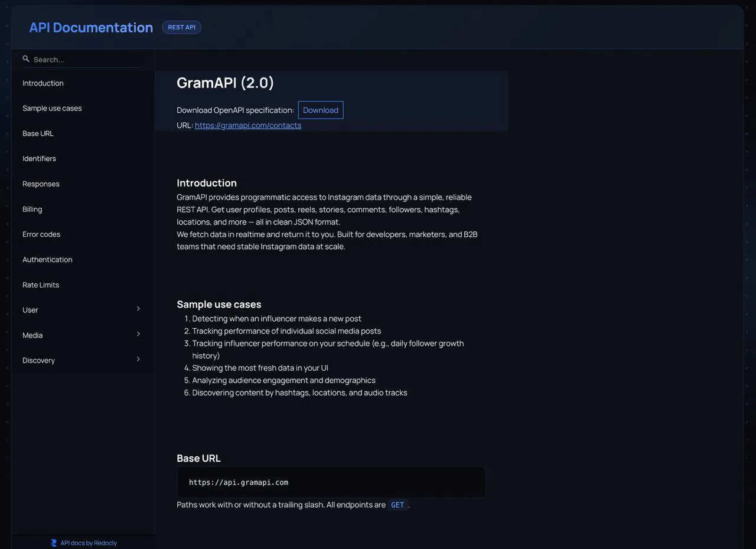Image resolution: width=756 pixels, height=549 pixels.
Task: Click the API Documentation header title
Action: 91,27
